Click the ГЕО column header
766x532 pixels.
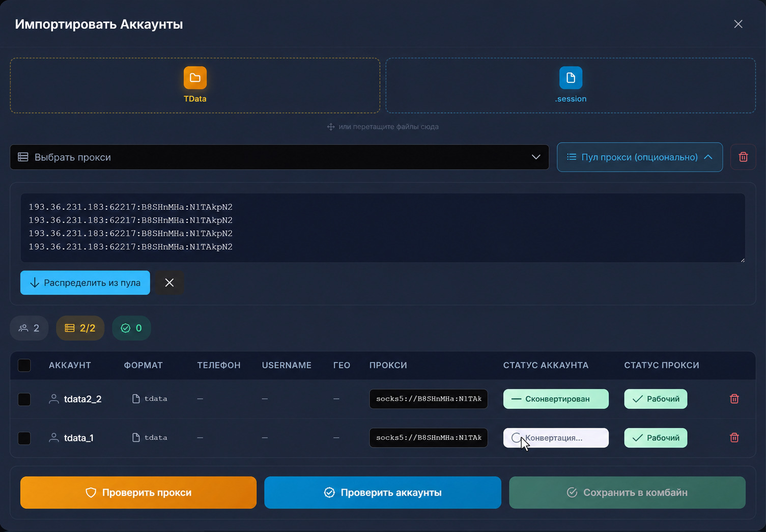(x=342, y=365)
